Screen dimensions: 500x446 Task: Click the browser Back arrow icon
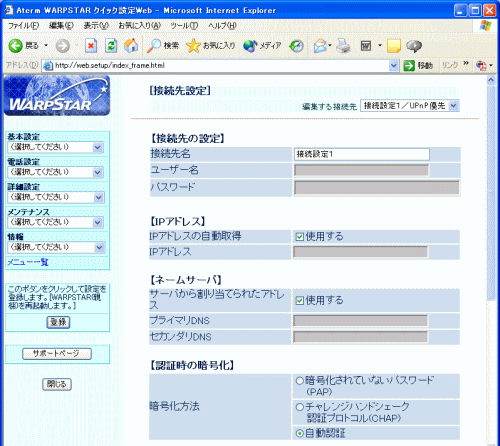coord(15,46)
